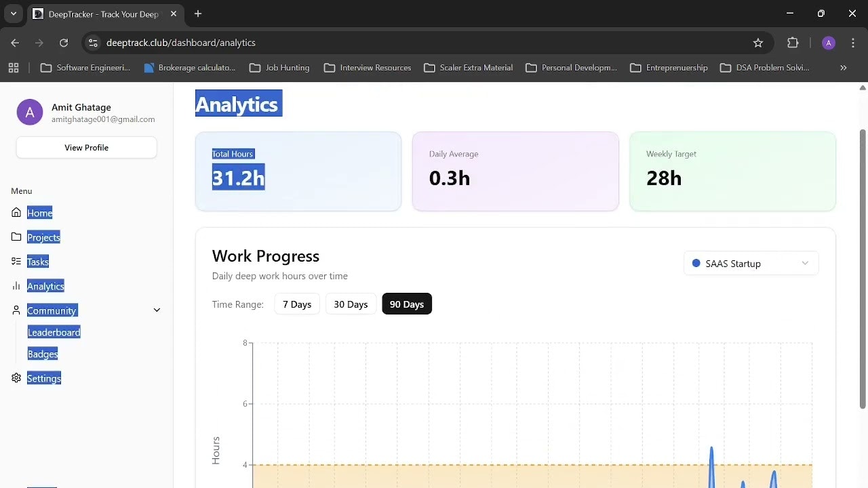
Task: Click the Projects folder icon in sidebar
Action: (16, 237)
